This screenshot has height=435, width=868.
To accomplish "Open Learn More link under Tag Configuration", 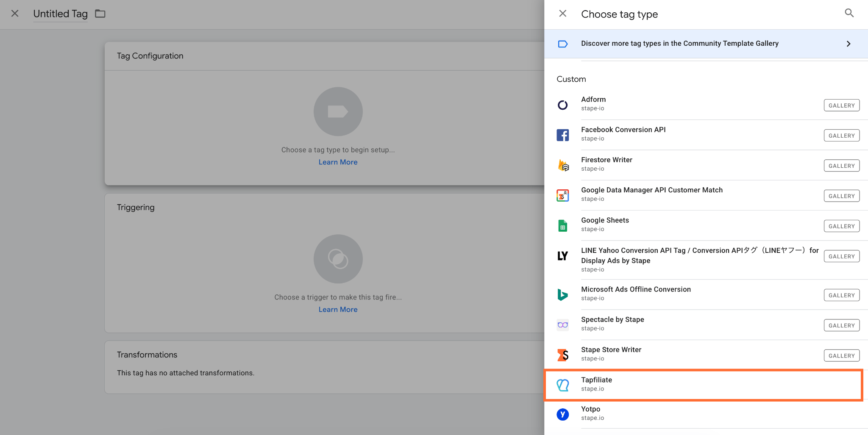I will (338, 162).
